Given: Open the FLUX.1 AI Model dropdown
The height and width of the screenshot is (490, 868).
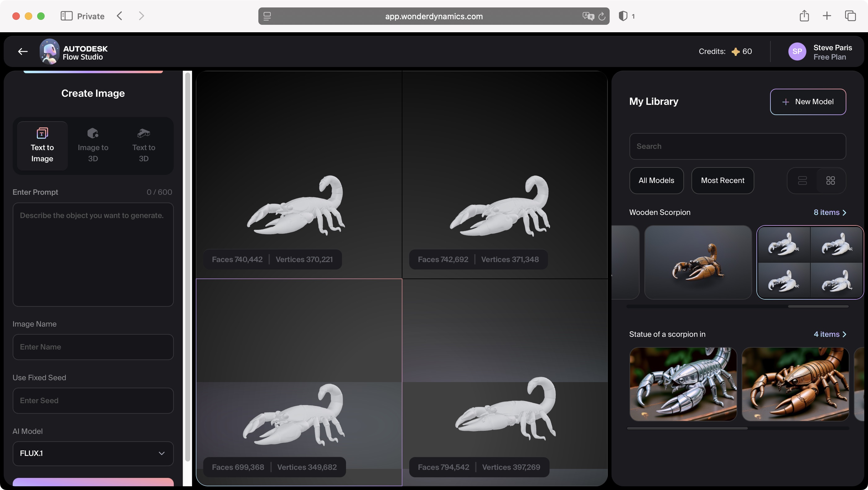Looking at the screenshot, I should tap(93, 453).
